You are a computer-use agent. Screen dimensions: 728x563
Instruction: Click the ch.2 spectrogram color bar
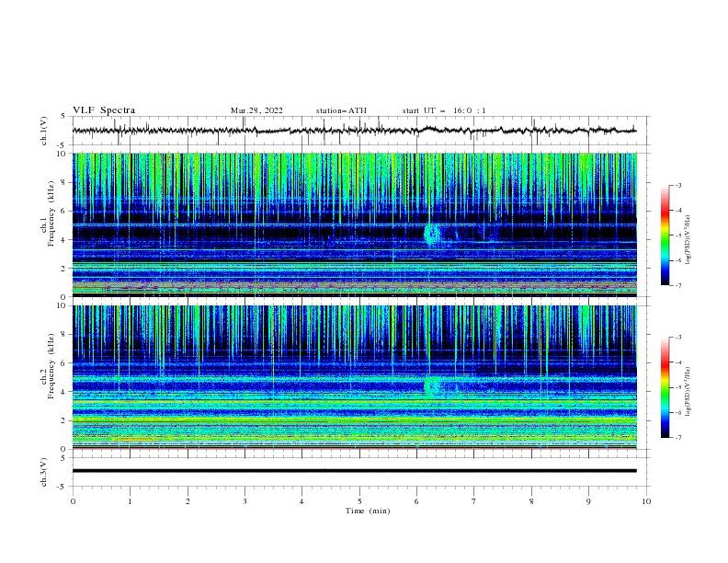coord(665,387)
